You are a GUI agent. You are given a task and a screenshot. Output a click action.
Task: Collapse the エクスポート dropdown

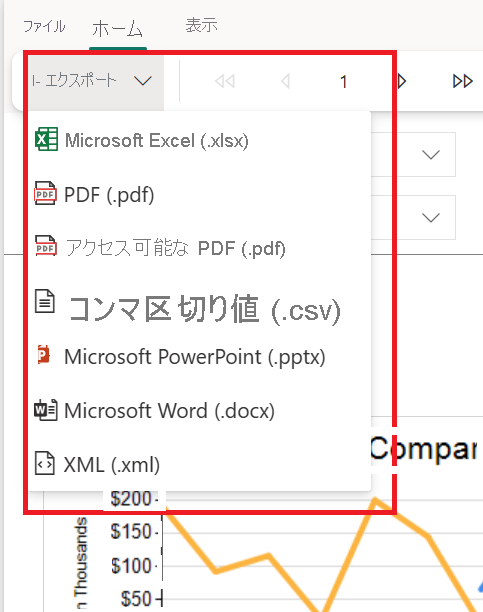96,81
